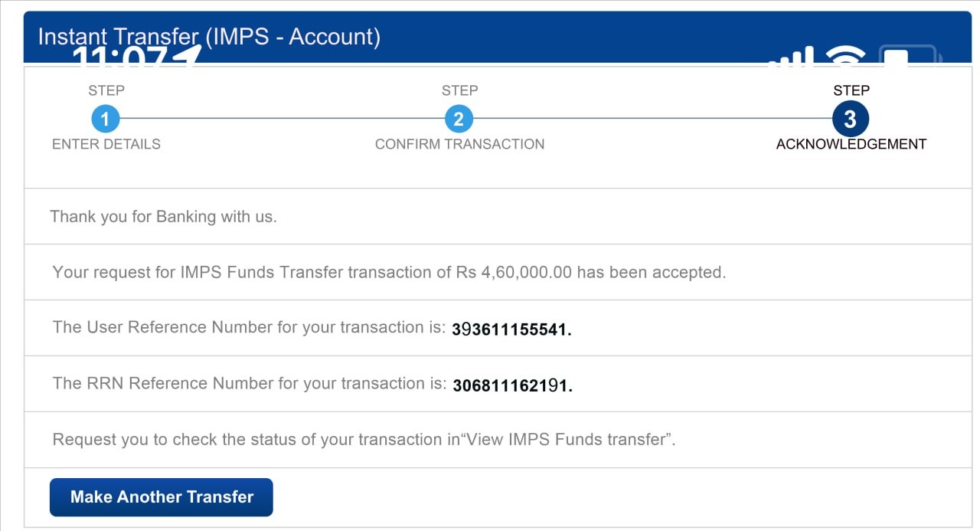Select the CONFIRM TRANSACTION step label

click(x=459, y=144)
